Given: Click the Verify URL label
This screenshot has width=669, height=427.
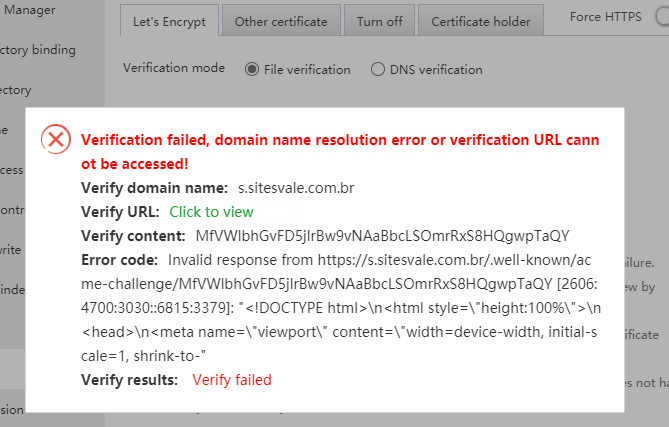Looking at the screenshot, I should [x=119, y=212].
